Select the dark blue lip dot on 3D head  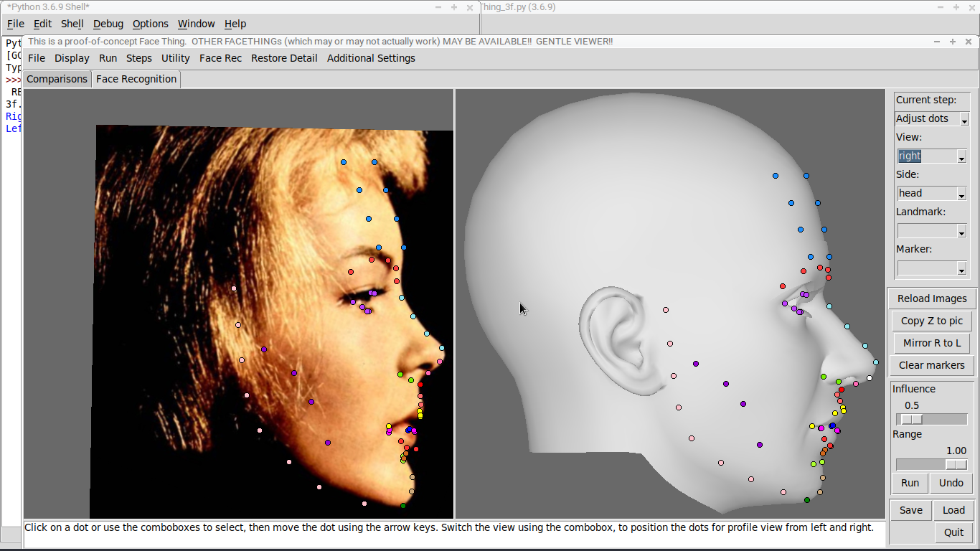(x=831, y=426)
